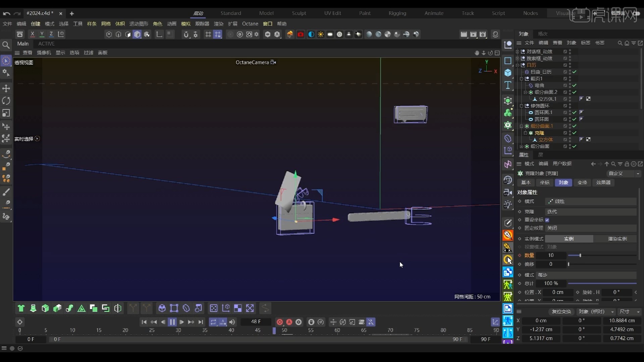The height and width of the screenshot is (362, 644).
Task: Open the Octane menu
Action: 250,24
